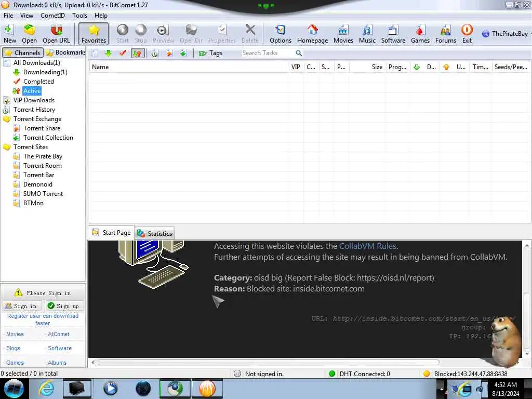Image resolution: width=532 pixels, height=399 pixels.
Task: Open the Albums link
Action: tap(57, 363)
